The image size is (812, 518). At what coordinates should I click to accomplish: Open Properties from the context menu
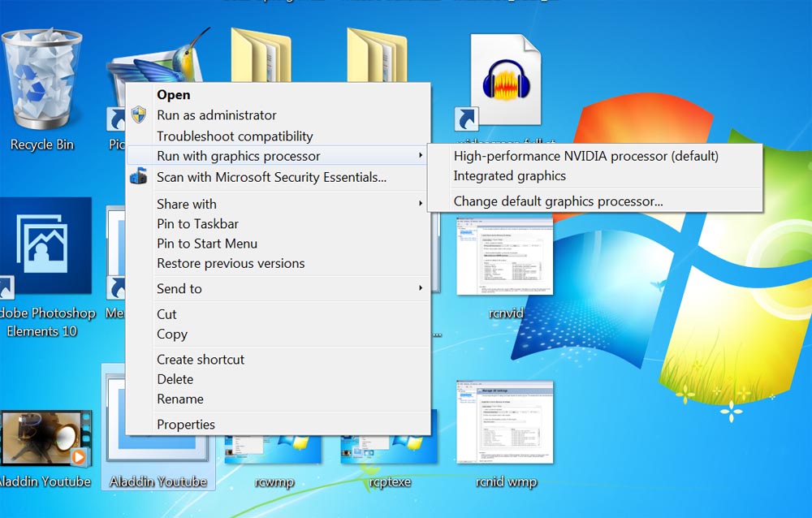278,425
